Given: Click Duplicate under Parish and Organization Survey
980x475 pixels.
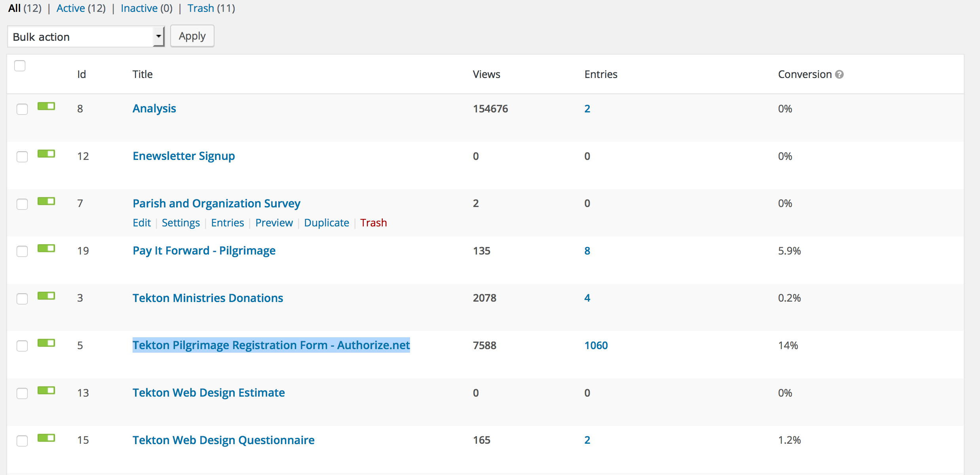Looking at the screenshot, I should tap(327, 223).
